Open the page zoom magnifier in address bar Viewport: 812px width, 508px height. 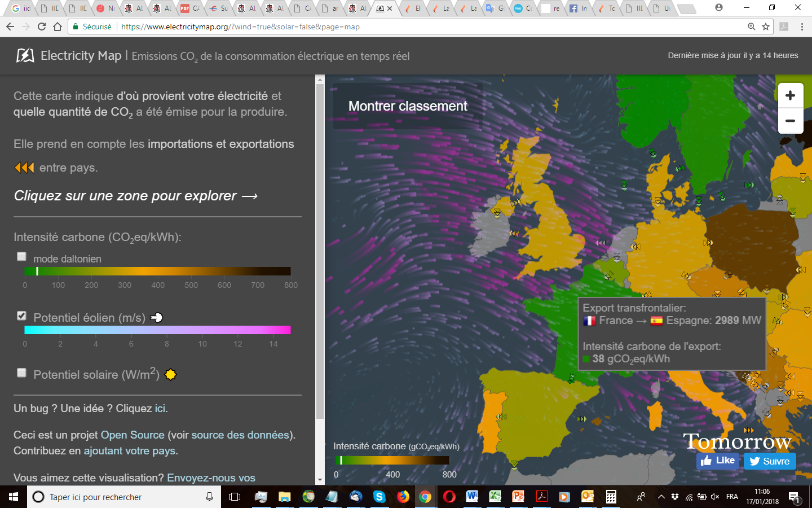752,27
